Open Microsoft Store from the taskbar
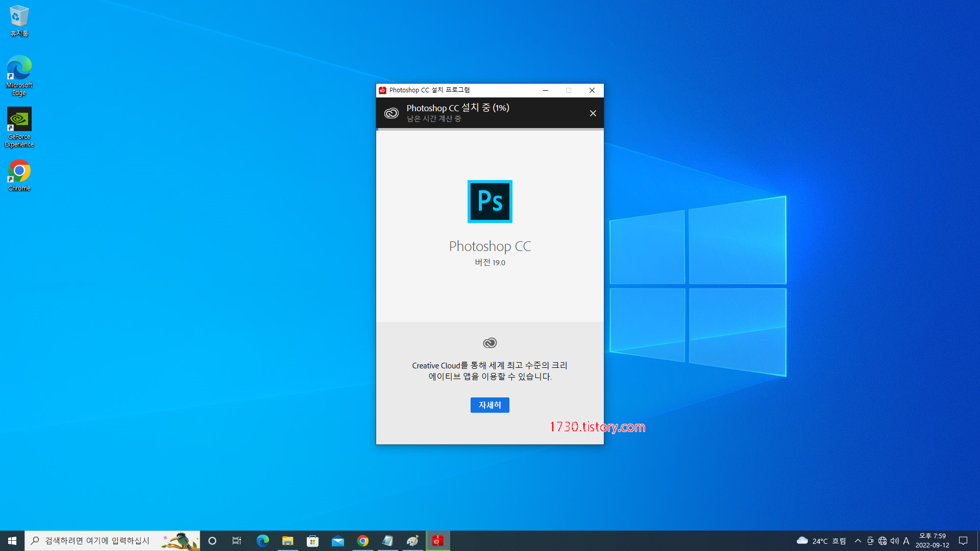Image resolution: width=980 pixels, height=551 pixels. (x=312, y=541)
